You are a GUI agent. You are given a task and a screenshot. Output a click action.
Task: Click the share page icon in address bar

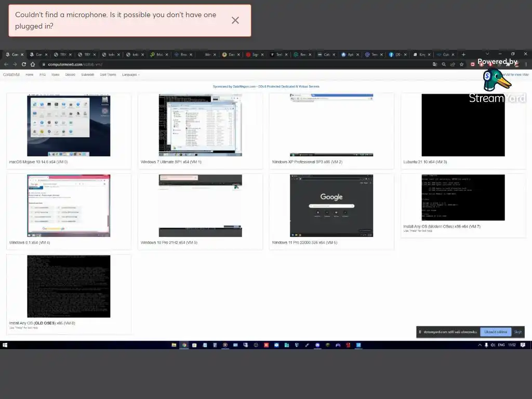pos(453,64)
